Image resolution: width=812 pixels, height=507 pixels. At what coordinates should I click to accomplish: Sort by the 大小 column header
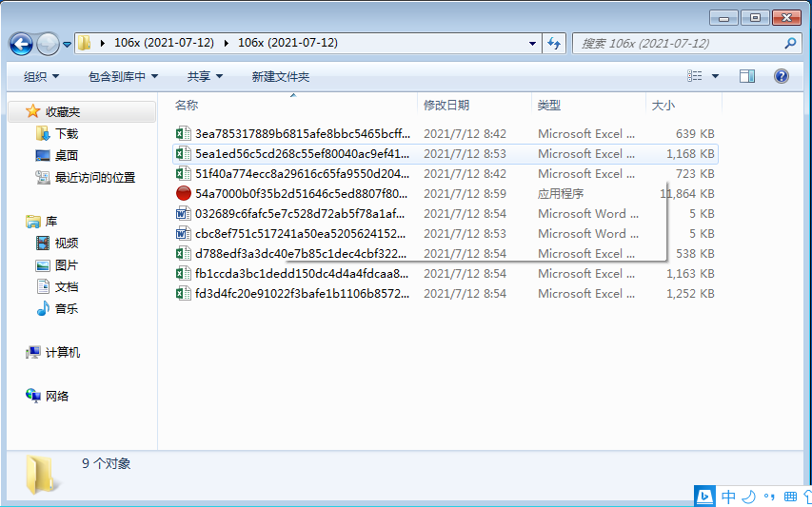(x=663, y=105)
